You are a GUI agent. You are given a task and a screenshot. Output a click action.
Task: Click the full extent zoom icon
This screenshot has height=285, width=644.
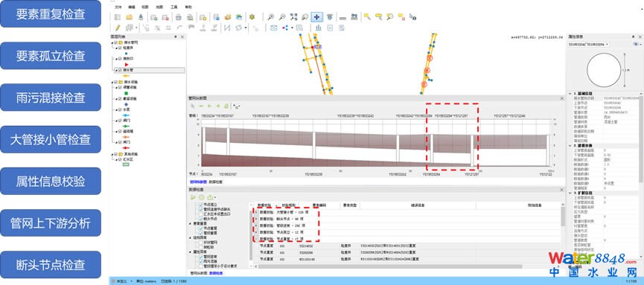[x=293, y=17]
